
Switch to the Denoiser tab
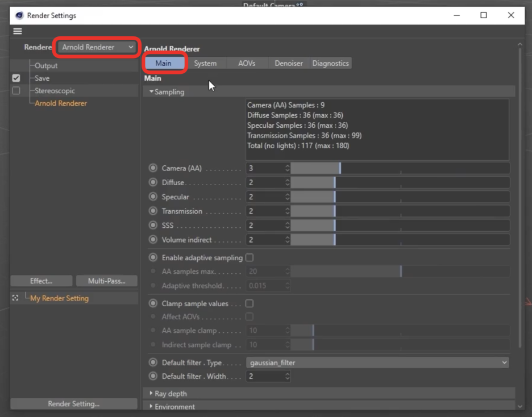289,63
